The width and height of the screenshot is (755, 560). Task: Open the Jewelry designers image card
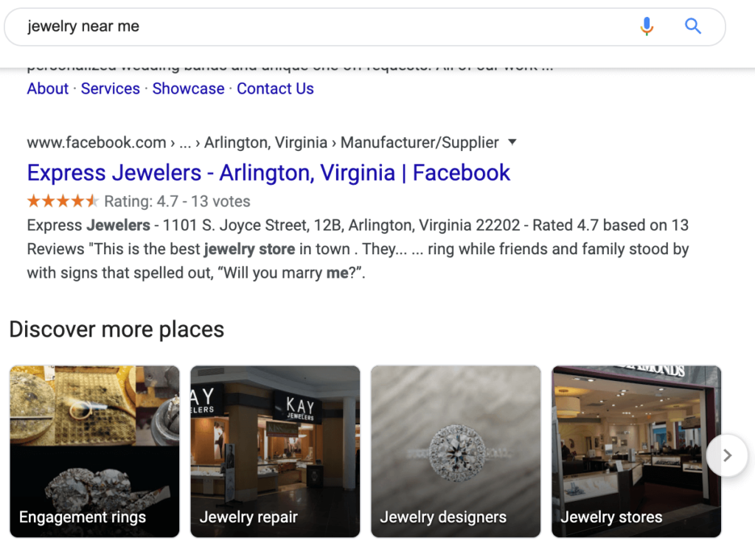point(456,450)
